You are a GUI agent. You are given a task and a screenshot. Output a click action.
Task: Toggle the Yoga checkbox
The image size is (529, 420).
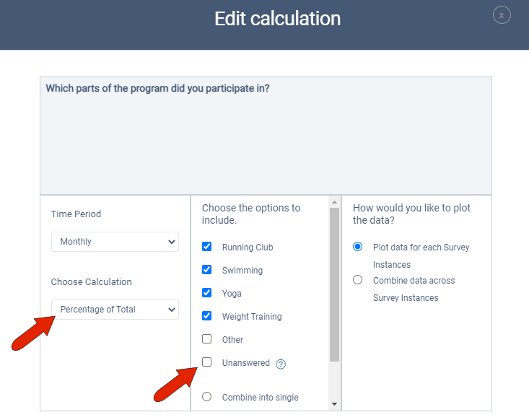207,293
